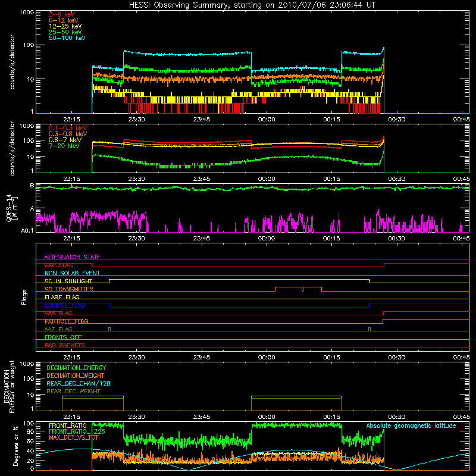Screen dimensions: 476x476
Task: Select the NON_SOLAR_EVENT flag label
Action: 72,273
